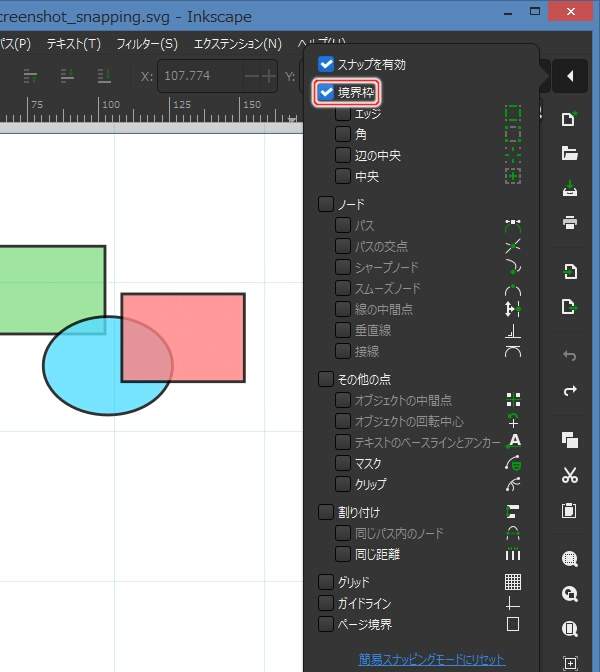Open the フィルター(S) menu
This screenshot has width=600, height=672.
147,44
